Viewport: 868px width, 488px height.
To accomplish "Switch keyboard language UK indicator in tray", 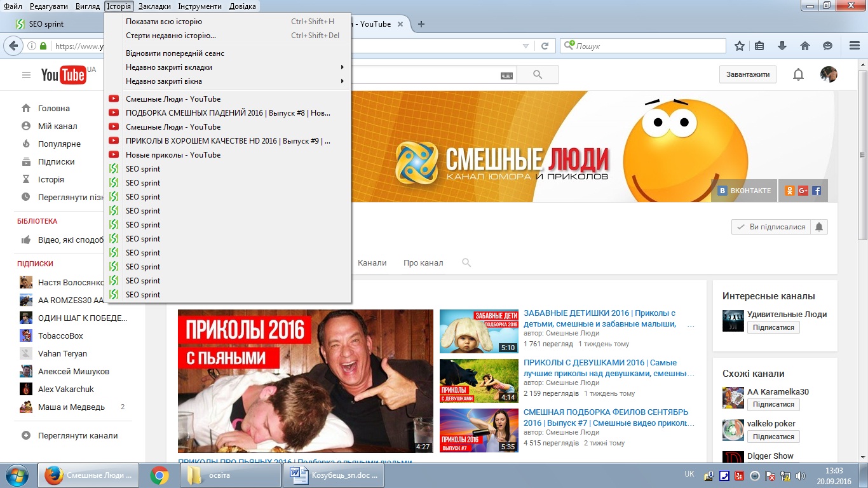I will [689, 475].
